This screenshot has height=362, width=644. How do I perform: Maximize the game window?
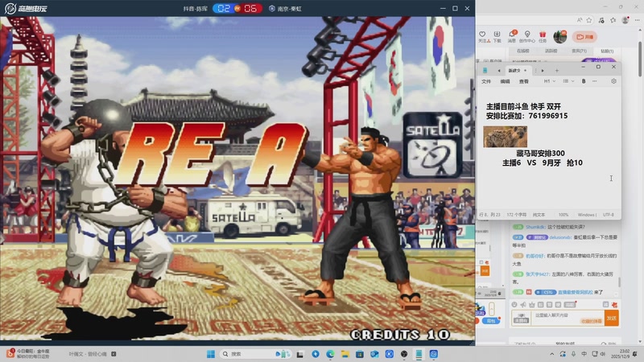(x=455, y=8)
